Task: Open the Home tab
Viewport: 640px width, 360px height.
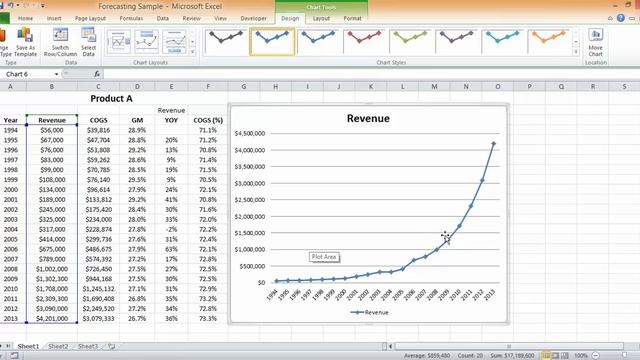Action: [25, 18]
